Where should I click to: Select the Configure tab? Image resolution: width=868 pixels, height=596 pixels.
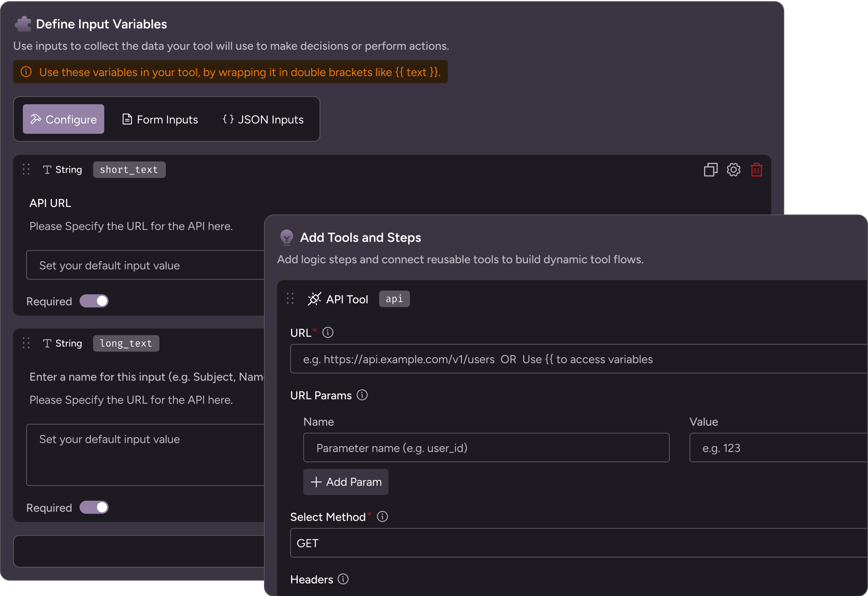pyautogui.click(x=63, y=119)
